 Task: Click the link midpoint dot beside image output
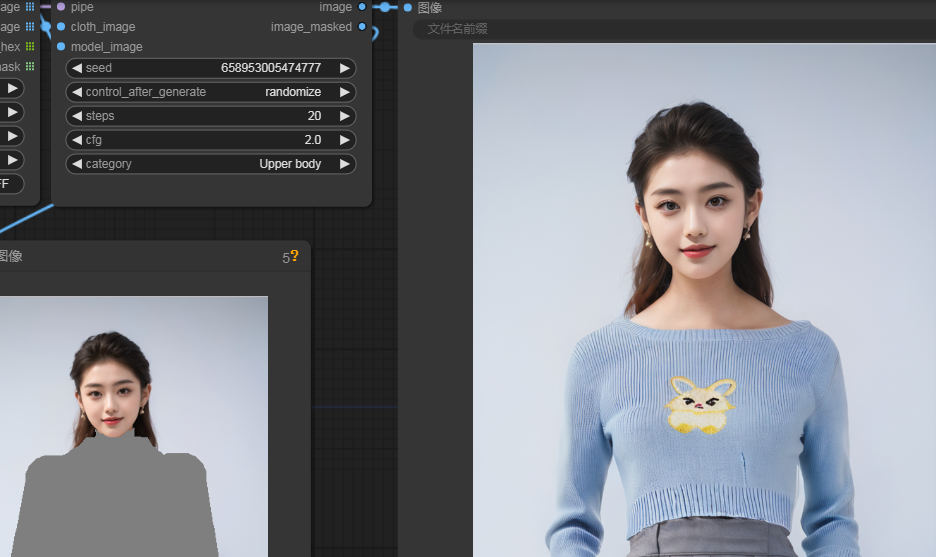tap(385, 7)
